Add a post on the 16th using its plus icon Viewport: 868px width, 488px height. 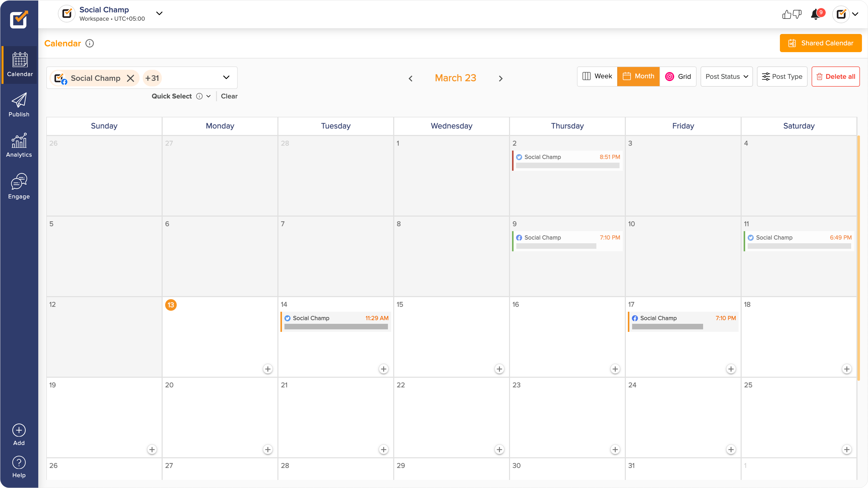[615, 369]
